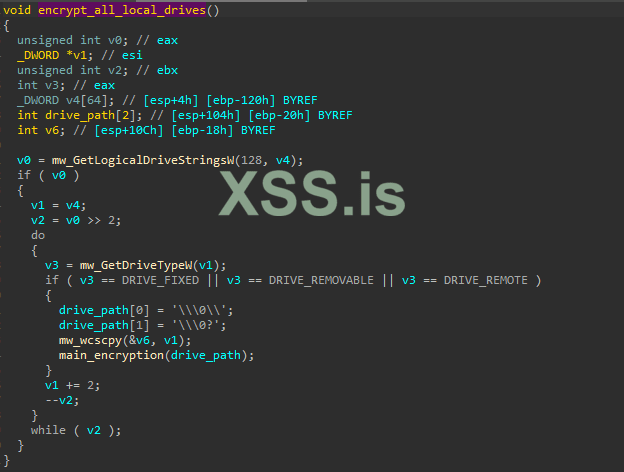The width and height of the screenshot is (624, 472).
Task: Click the mw_GetLogicalDriveStringsW function call
Action: click(x=143, y=160)
